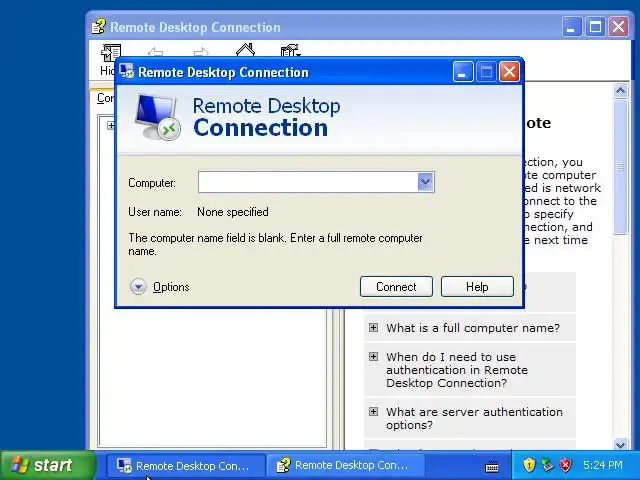Click the Help button in dialog
Viewport: 640px width, 480px height.
point(477,287)
